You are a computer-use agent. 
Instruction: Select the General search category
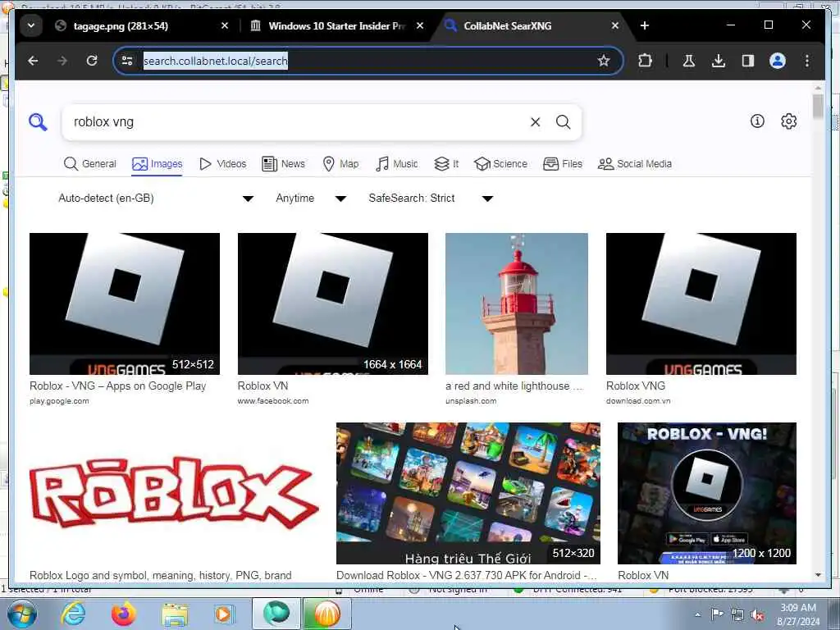coord(89,163)
